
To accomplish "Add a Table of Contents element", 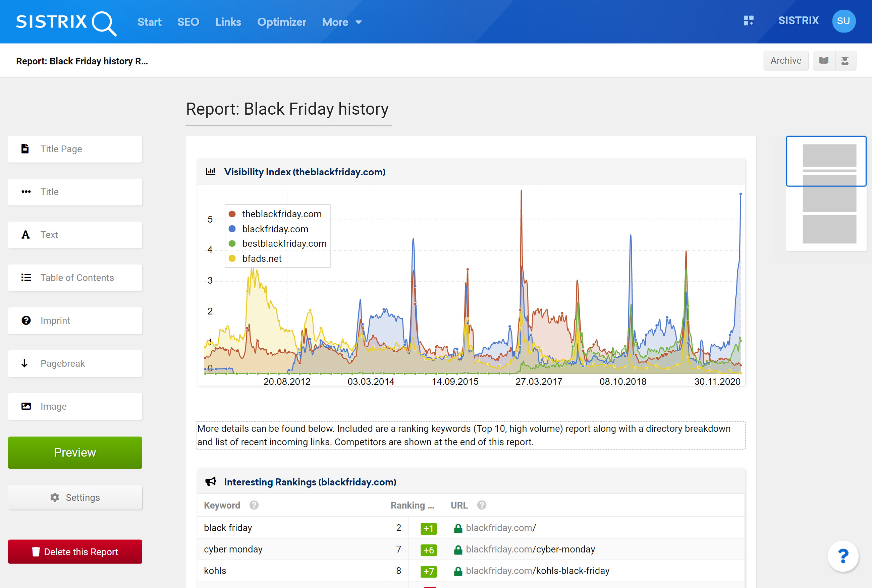I will tap(75, 278).
